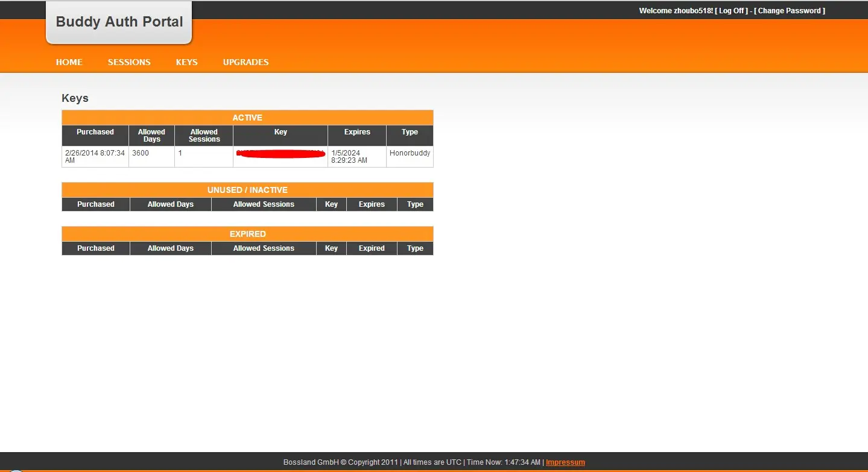Select the Honorbuddy type cell
The width and height of the screenshot is (868, 472).
pyautogui.click(x=410, y=153)
